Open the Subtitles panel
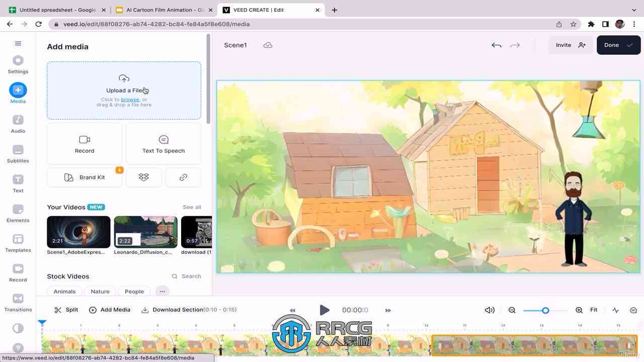Screen dimensions: 644x362 (x=18, y=153)
